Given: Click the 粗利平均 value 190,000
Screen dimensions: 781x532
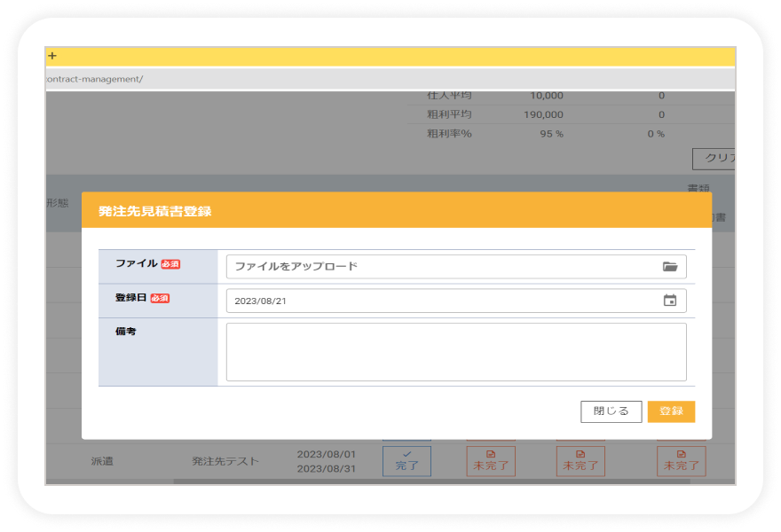Looking at the screenshot, I should pos(543,114).
